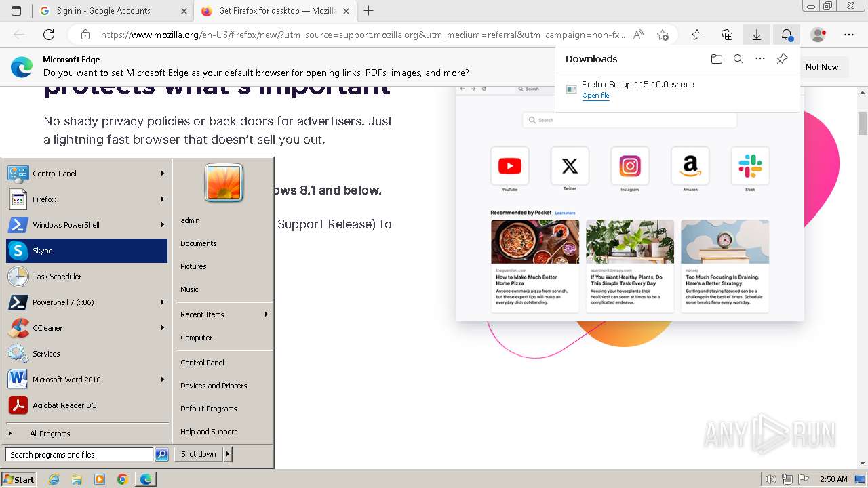
Task: View site information lock icon
Action: (x=85, y=35)
